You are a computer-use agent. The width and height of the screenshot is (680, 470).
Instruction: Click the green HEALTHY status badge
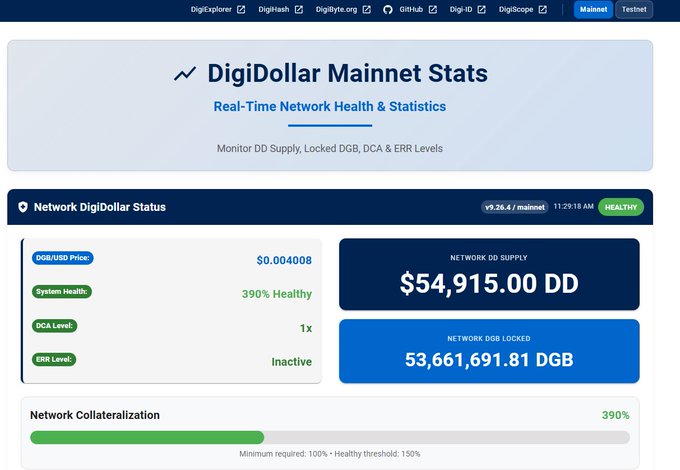click(621, 207)
